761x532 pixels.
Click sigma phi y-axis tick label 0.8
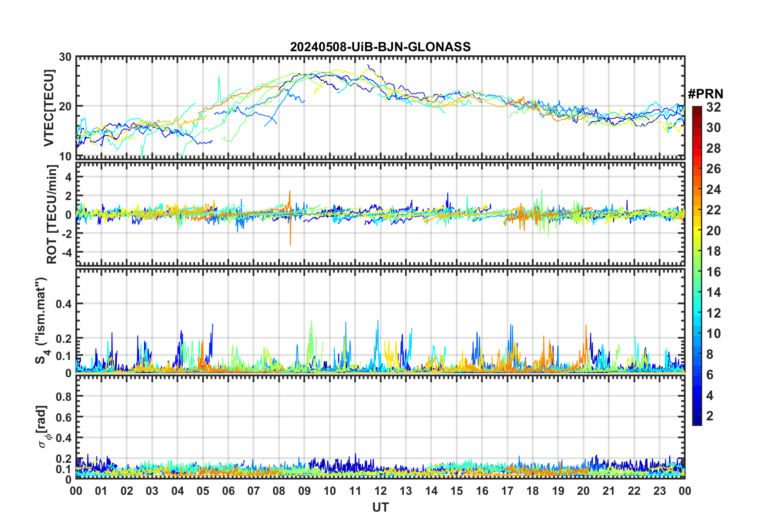pyautogui.click(x=64, y=396)
